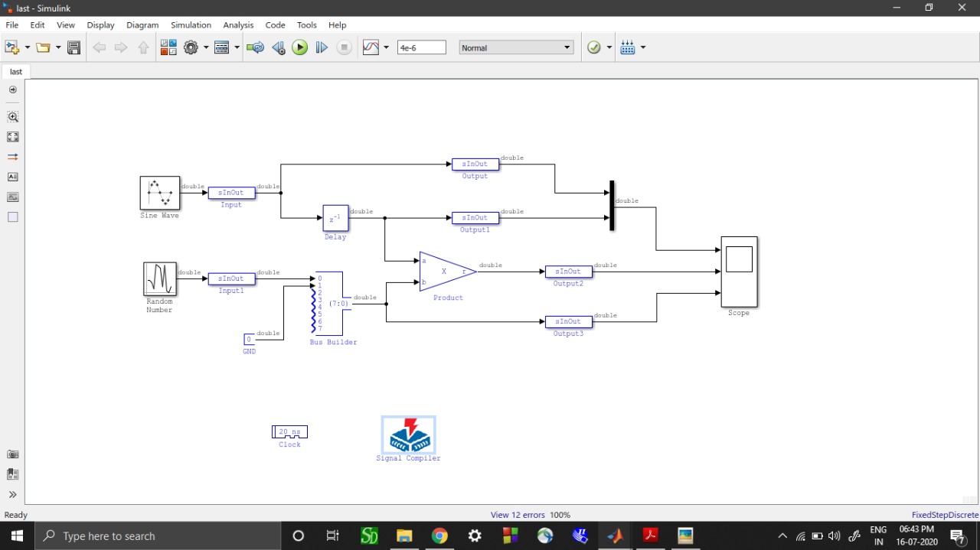Open the Simulation menu

[191, 24]
